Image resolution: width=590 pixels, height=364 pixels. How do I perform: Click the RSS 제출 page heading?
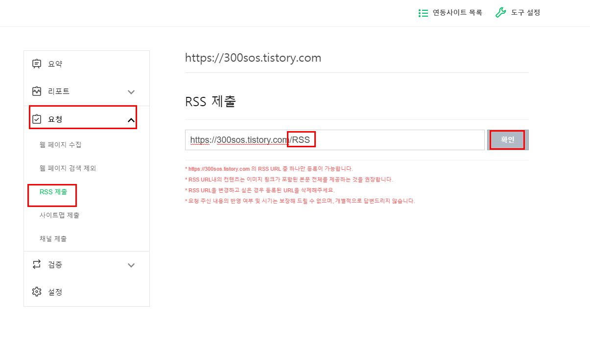(x=211, y=102)
